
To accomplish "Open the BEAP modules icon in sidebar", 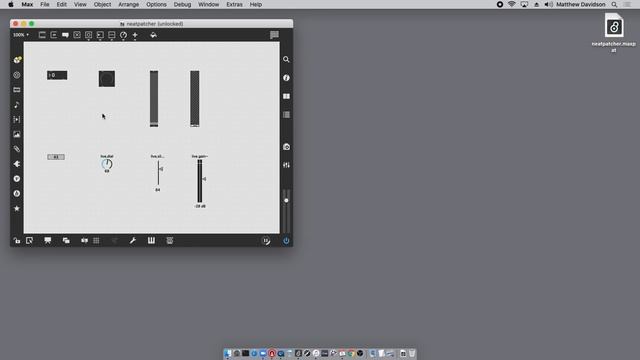I will 17,193.
